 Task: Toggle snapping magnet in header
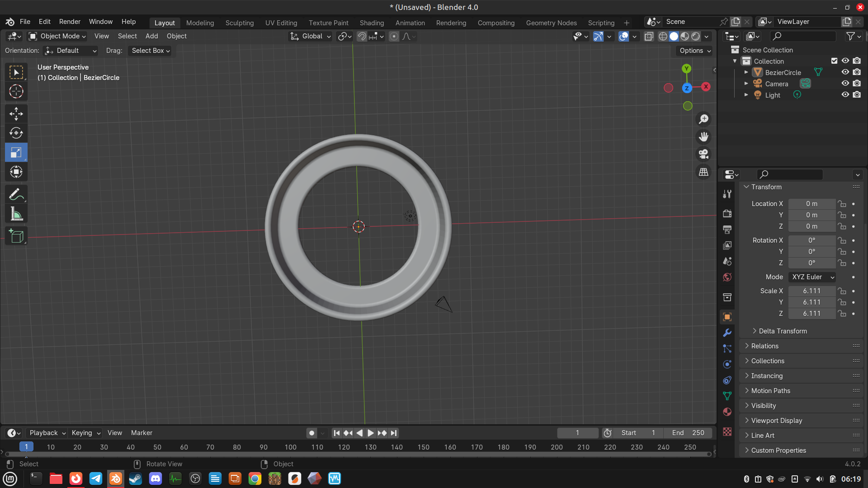[362, 36]
